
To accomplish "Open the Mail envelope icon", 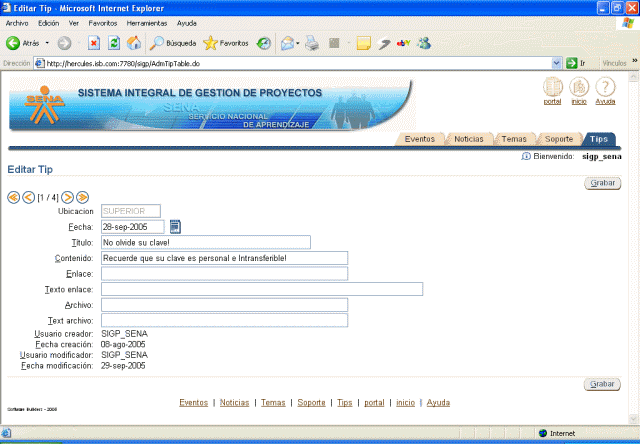I will pos(288,43).
